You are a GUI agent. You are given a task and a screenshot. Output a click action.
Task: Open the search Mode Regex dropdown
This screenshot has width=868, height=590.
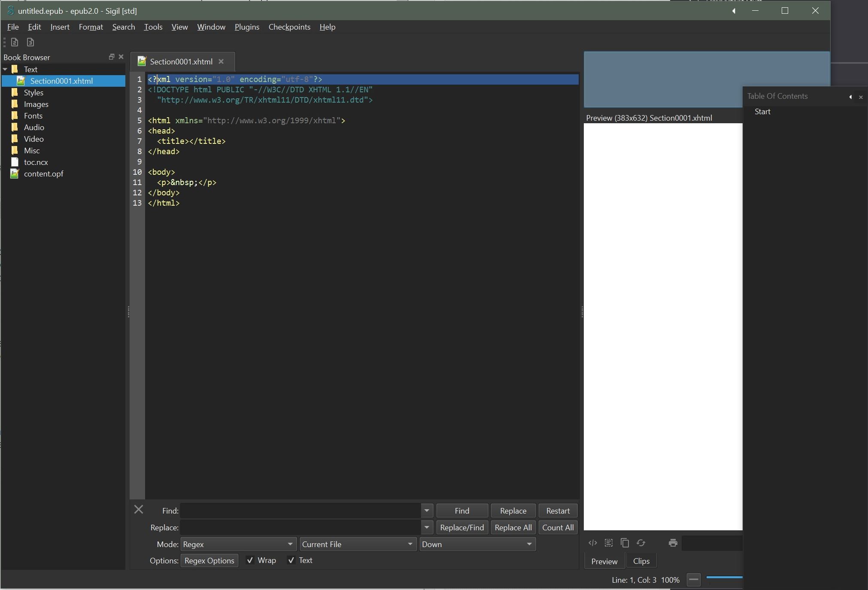(x=238, y=544)
